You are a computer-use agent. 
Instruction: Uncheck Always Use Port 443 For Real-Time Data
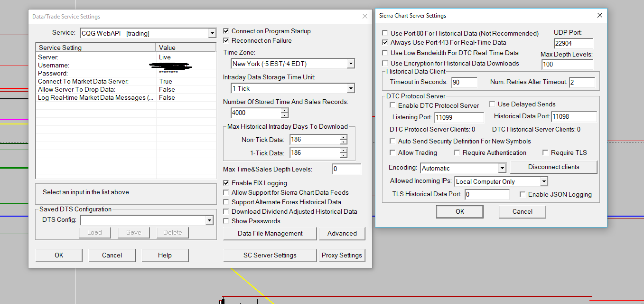click(x=385, y=42)
